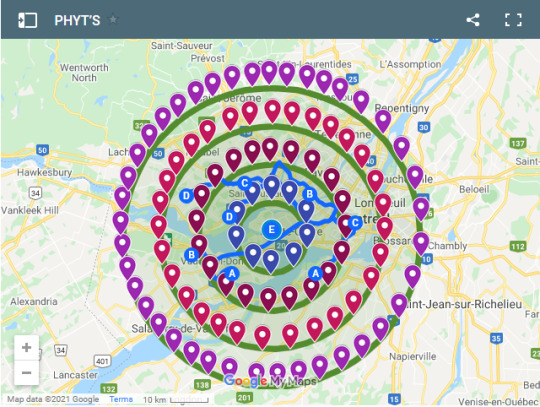Select the A marker at bottom right of inner ring
The width and height of the screenshot is (540, 407).
[x=315, y=274]
